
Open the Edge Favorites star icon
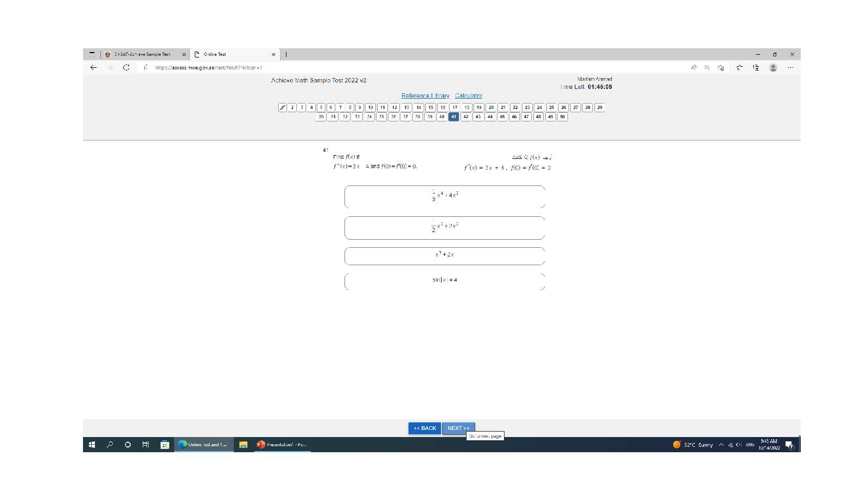[x=739, y=68]
